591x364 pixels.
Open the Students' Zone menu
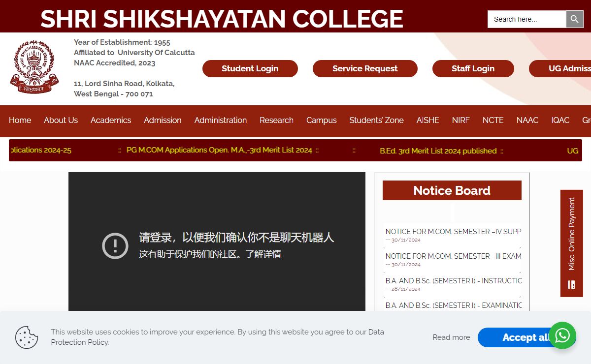(x=376, y=120)
